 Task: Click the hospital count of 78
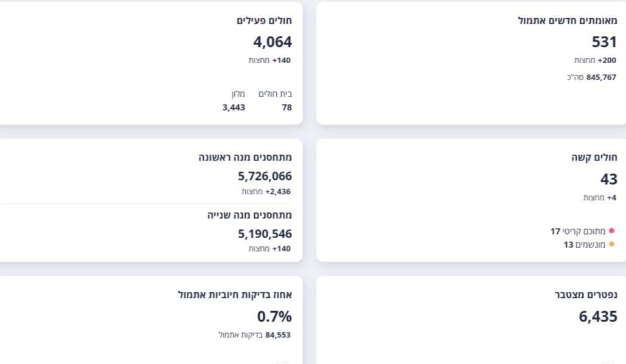click(287, 108)
